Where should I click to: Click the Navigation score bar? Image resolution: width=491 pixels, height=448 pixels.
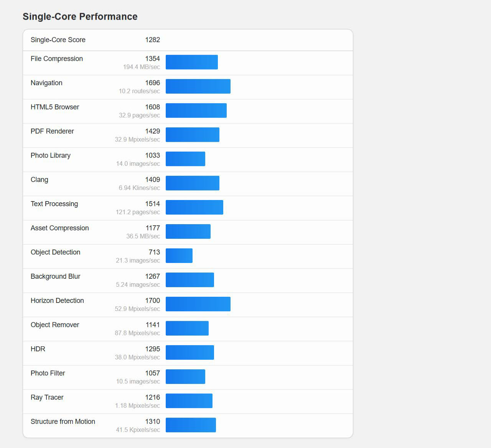[x=198, y=86]
